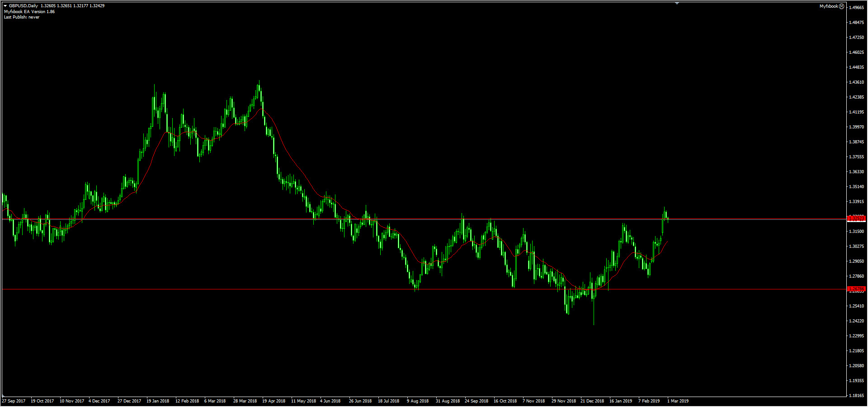Click the '19 Jan 2018' date on time axis
This screenshot has width=868, height=407.
point(158,401)
